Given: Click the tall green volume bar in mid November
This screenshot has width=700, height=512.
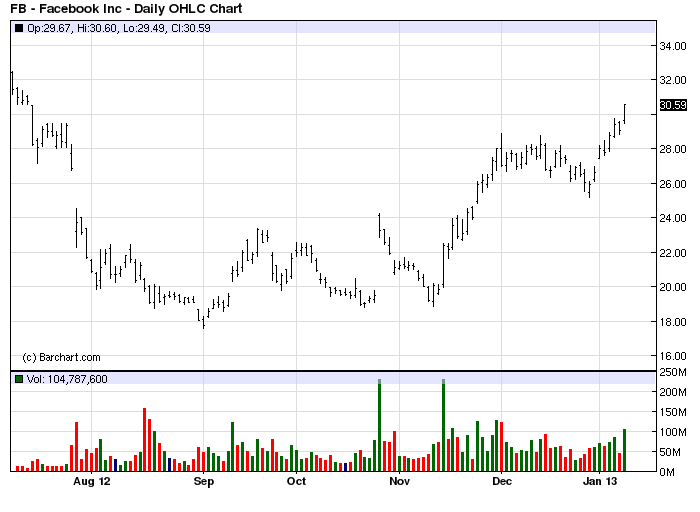Looking at the screenshot, I should pos(443,425).
